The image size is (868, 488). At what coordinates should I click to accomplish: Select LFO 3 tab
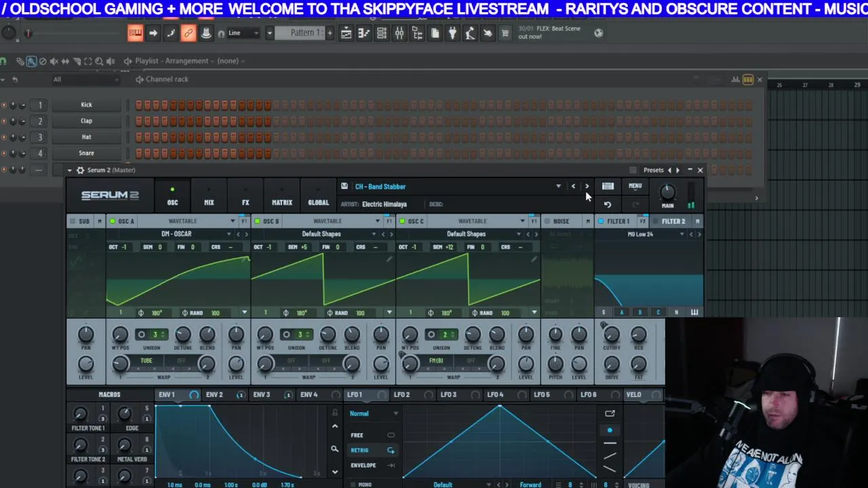[x=448, y=394]
